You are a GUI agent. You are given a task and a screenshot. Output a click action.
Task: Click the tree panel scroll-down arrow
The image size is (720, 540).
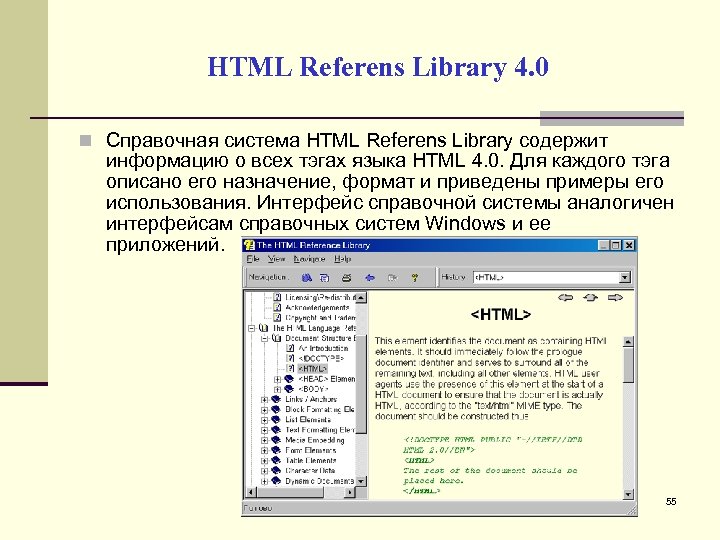coord(361,481)
